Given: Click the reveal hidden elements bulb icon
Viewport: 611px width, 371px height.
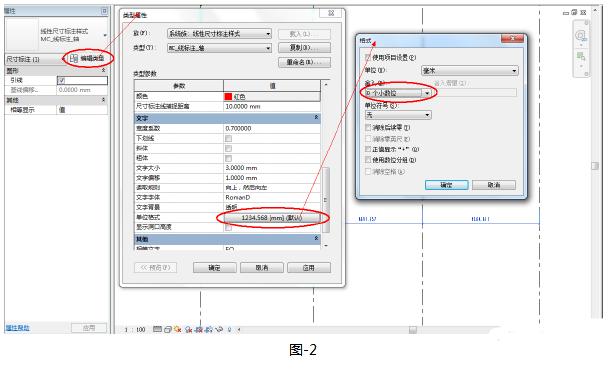Looking at the screenshot, I should 230,330.
